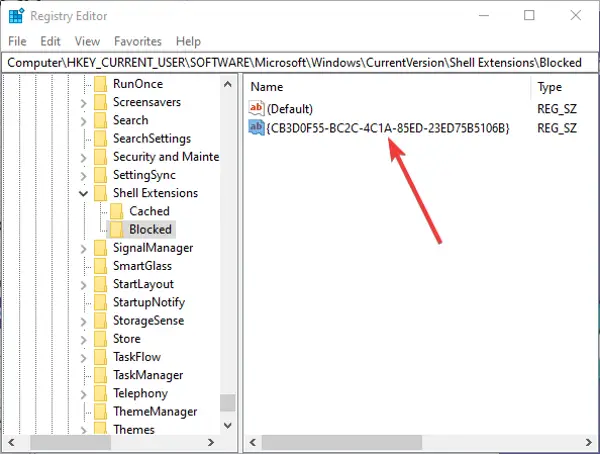Expand the StorageSense key
This screenshot has width=600, height=454.
[x=83, y=321]
